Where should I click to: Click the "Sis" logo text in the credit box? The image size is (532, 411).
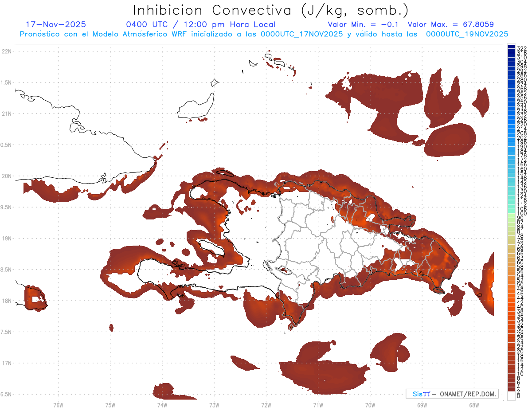click(417, 394)
